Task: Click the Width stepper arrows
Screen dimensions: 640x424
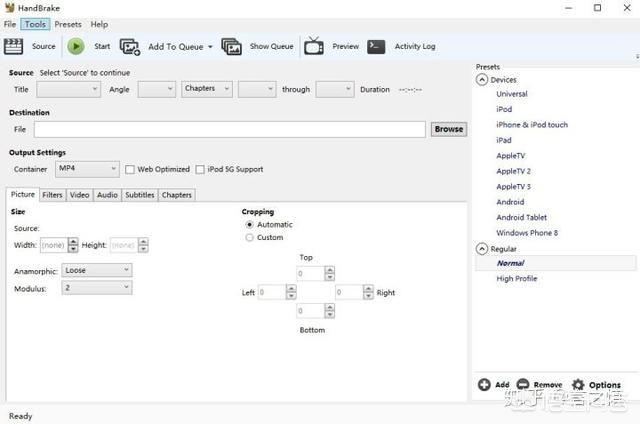Action: click(x=73, y=245)
